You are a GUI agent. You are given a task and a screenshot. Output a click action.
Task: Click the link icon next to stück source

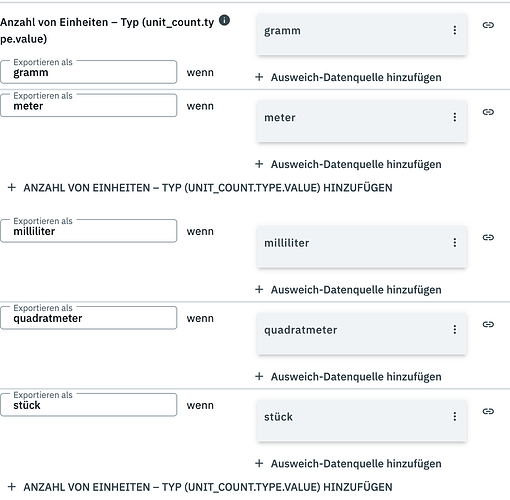[x=488, y=411]
